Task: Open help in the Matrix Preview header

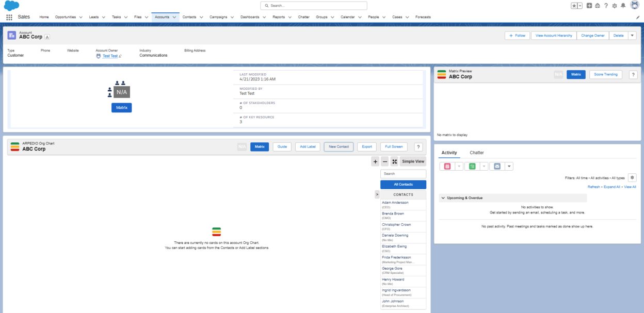Action: pos(633,75)
